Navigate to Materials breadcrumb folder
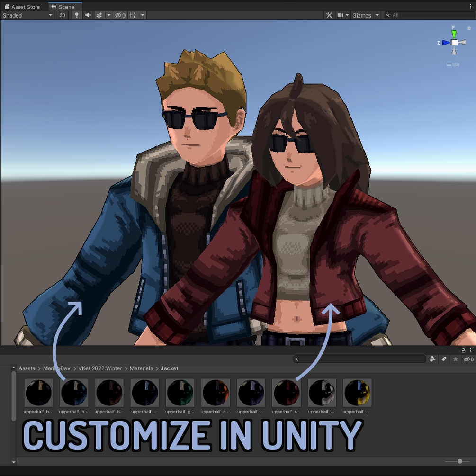This screenshot has height=476, width=476. click(141, 368)
